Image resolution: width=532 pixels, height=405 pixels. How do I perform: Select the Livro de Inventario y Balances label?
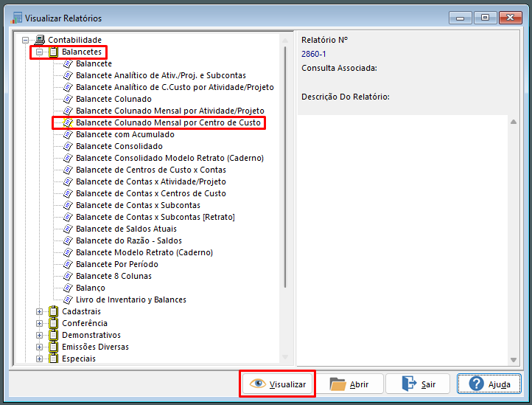(x=131, y=300)
